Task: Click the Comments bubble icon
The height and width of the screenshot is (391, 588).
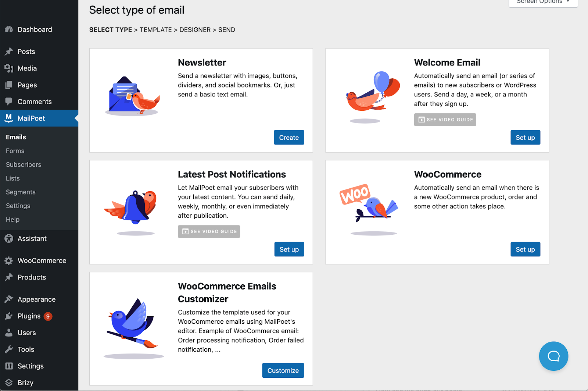Action: click(9, 102)
